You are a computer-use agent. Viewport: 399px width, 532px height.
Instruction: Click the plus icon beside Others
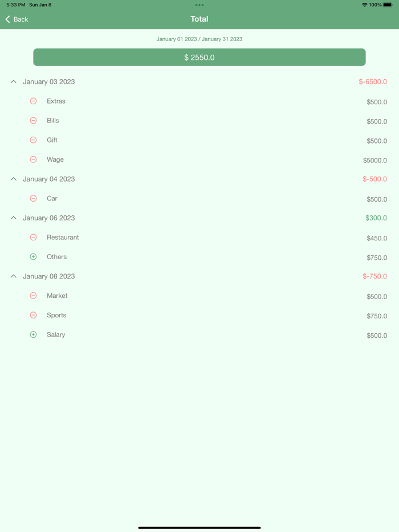coord(33,256)
